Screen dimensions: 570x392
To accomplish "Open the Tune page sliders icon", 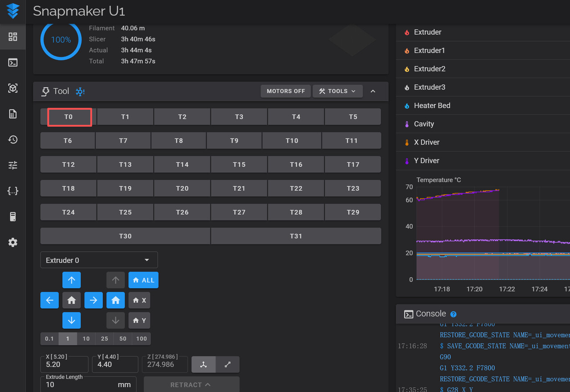I will point(13,166).
